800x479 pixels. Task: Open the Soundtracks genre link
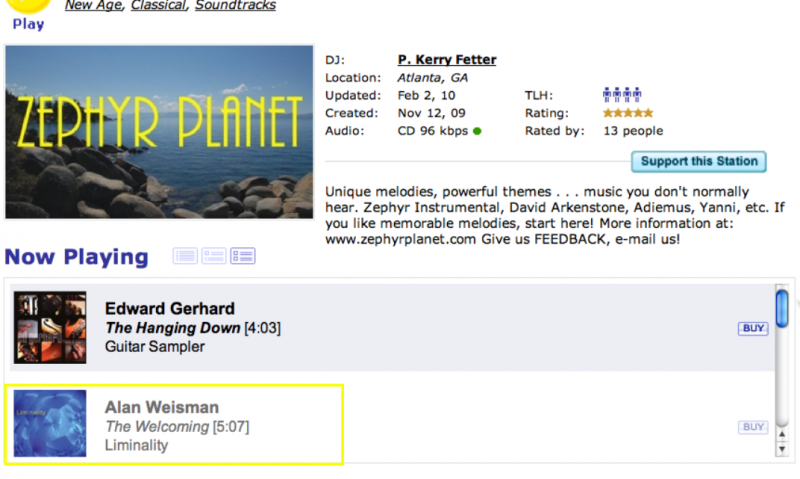coord(235,6)
